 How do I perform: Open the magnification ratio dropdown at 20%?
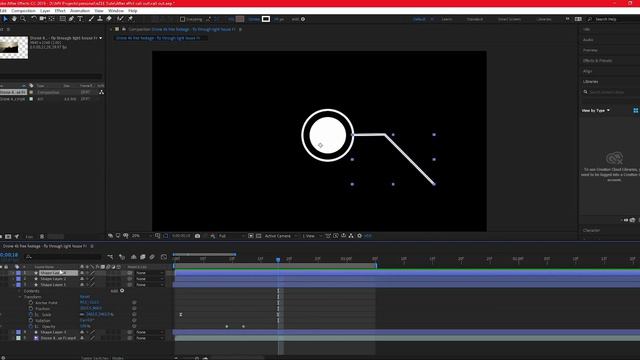tap(141, 236)
